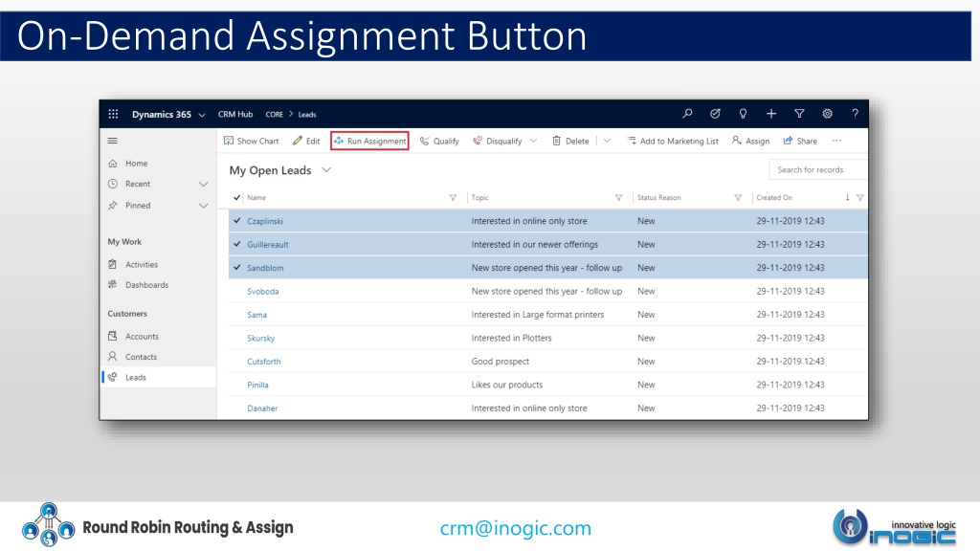Click the plus quick create icon
Screen dimensions: 980x551
[771, 114]
